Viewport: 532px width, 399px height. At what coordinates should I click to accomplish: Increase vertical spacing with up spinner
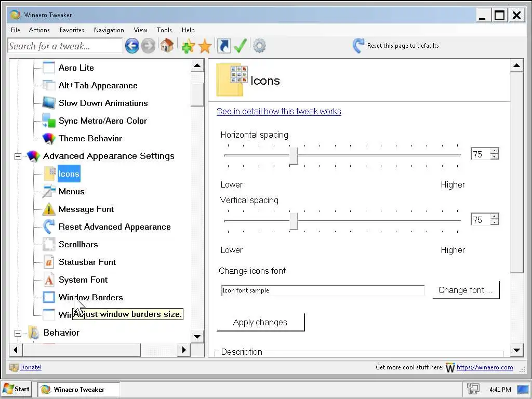(495, 217)
